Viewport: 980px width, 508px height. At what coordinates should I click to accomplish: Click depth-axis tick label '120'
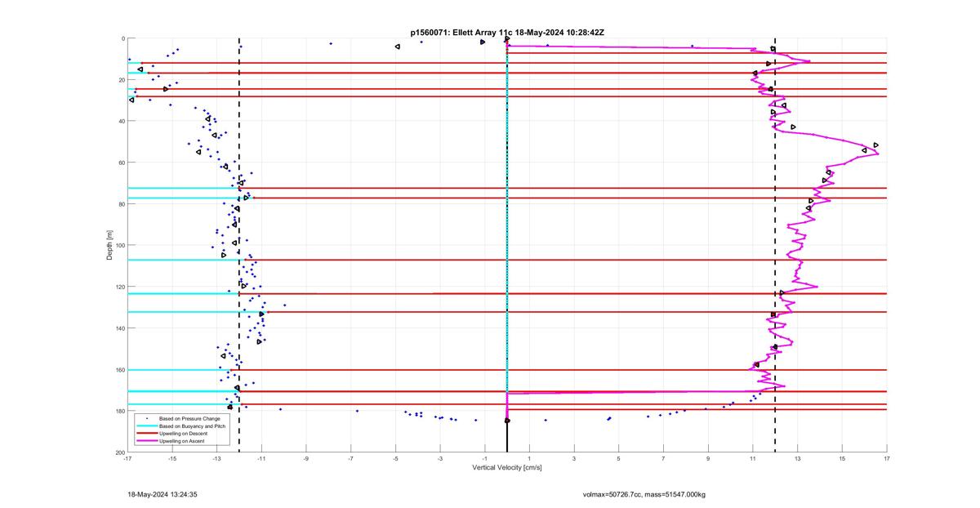[x=119, y=287]
